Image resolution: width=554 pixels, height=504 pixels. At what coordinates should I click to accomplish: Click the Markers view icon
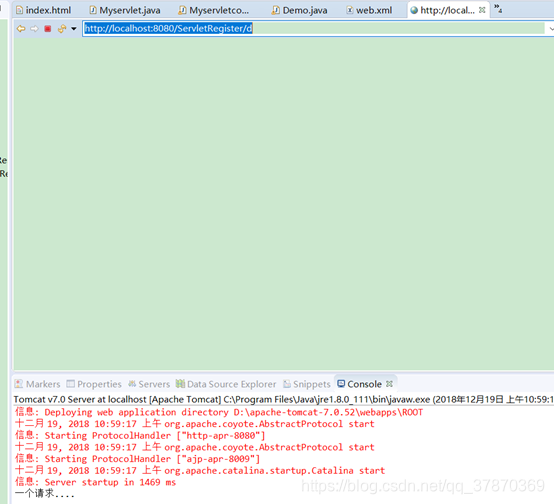pyautogui.click(x=19, y=384)
